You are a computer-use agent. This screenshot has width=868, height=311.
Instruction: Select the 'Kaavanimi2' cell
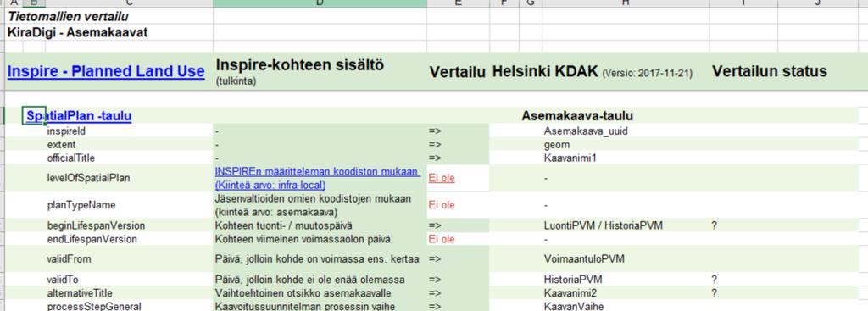click(570, 292)
